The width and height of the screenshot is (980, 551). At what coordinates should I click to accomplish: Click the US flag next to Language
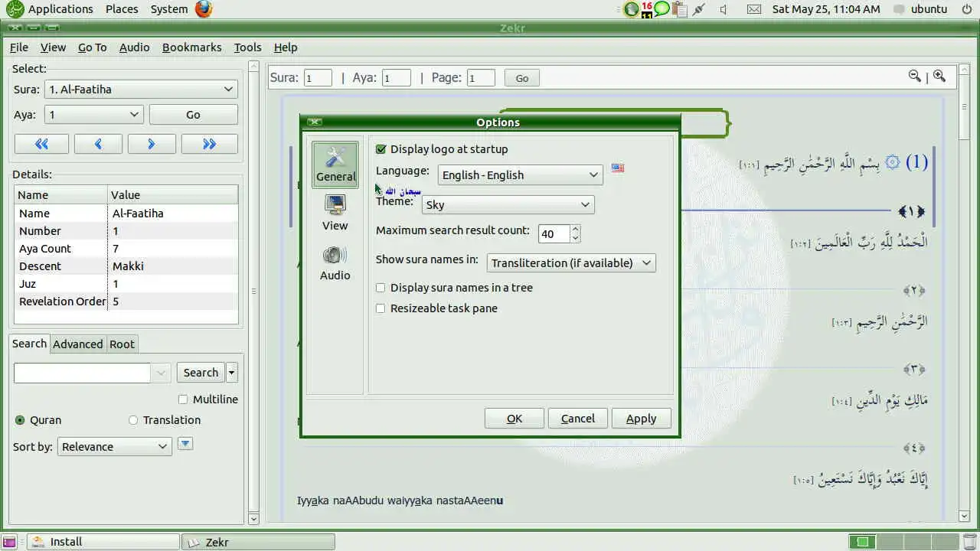[618, 168]
